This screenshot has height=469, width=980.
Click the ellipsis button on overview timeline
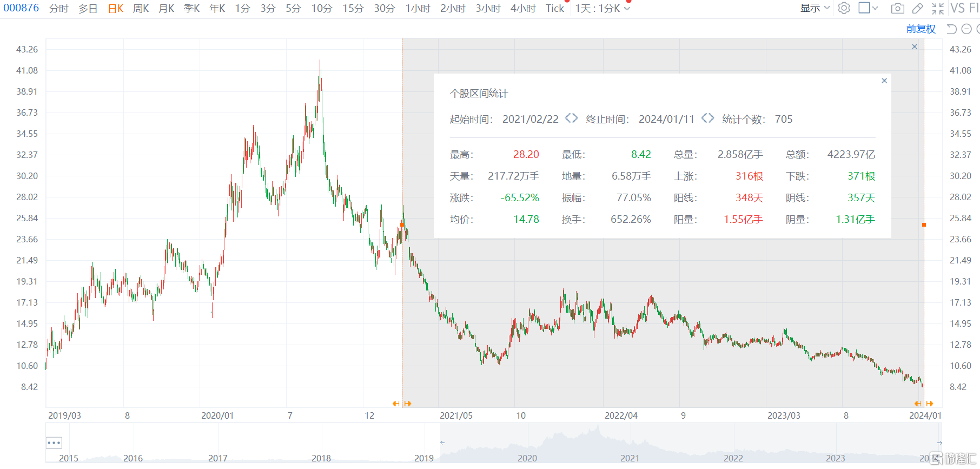click(54, 442)
